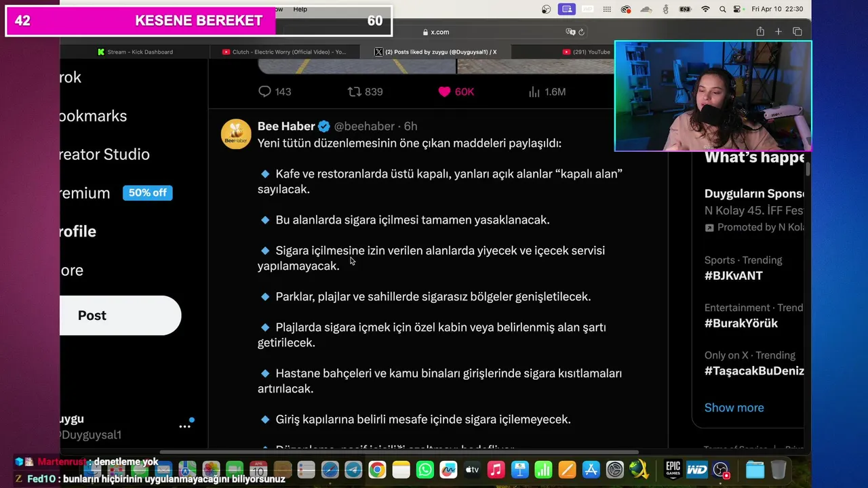Open the Bee Haber profile avatar
The height and width of the screenshot is (488, 868).
point(236,134)
